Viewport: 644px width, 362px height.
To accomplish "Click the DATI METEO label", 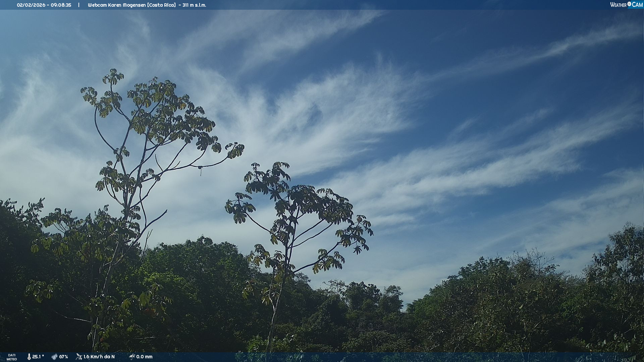I will 12,357.
